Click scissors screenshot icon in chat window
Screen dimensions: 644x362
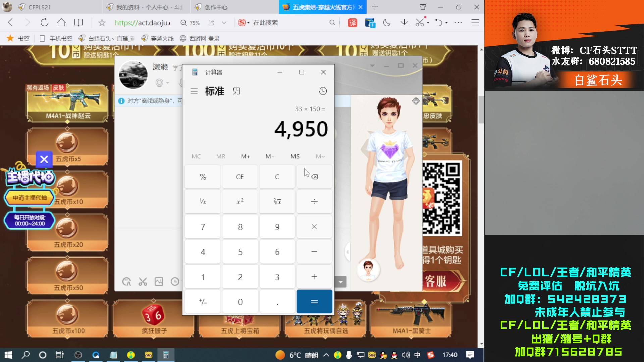143,282
